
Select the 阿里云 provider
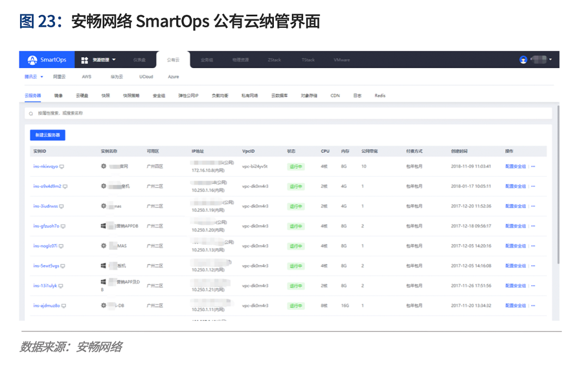pyautogui.click(x=59, y=77)
